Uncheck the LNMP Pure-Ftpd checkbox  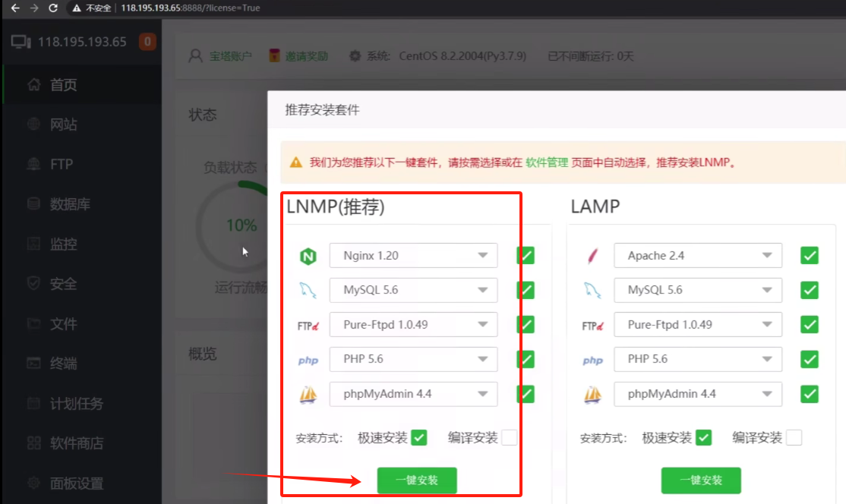pos(526,325)
